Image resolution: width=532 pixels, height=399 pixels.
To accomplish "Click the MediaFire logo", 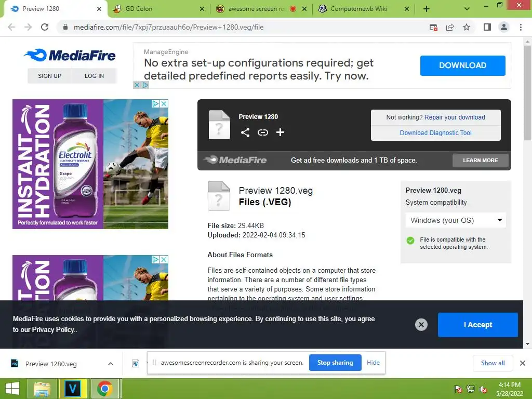I will pyautogui.click(x=70, y=55).
